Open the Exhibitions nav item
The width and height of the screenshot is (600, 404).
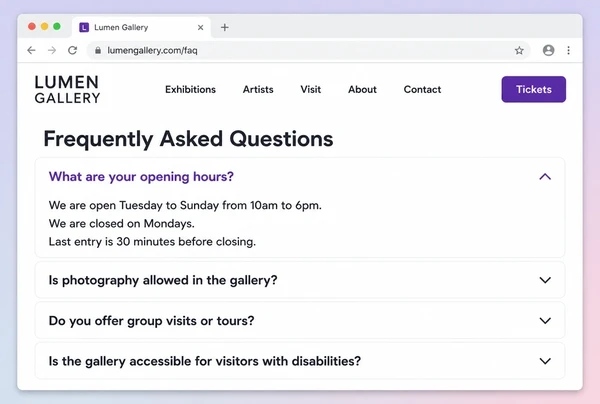190,90
